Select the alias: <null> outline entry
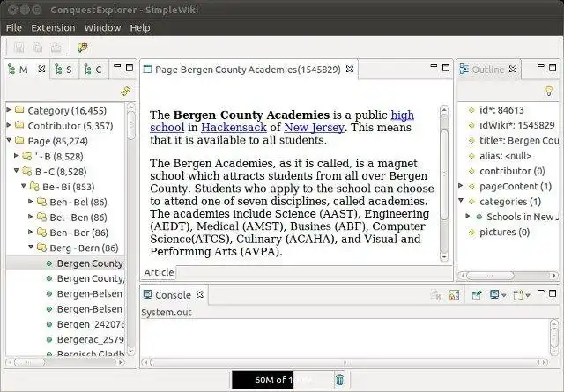564x392 pixels. (505, 156)
